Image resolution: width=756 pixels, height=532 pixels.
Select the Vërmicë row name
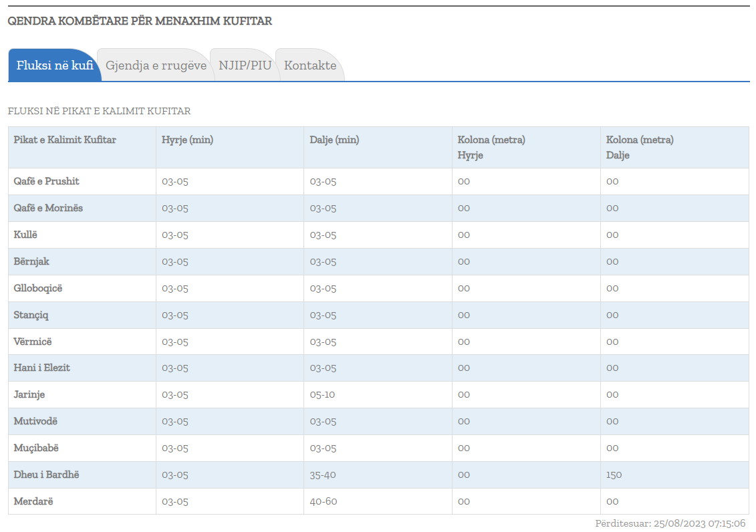(32, 342)
